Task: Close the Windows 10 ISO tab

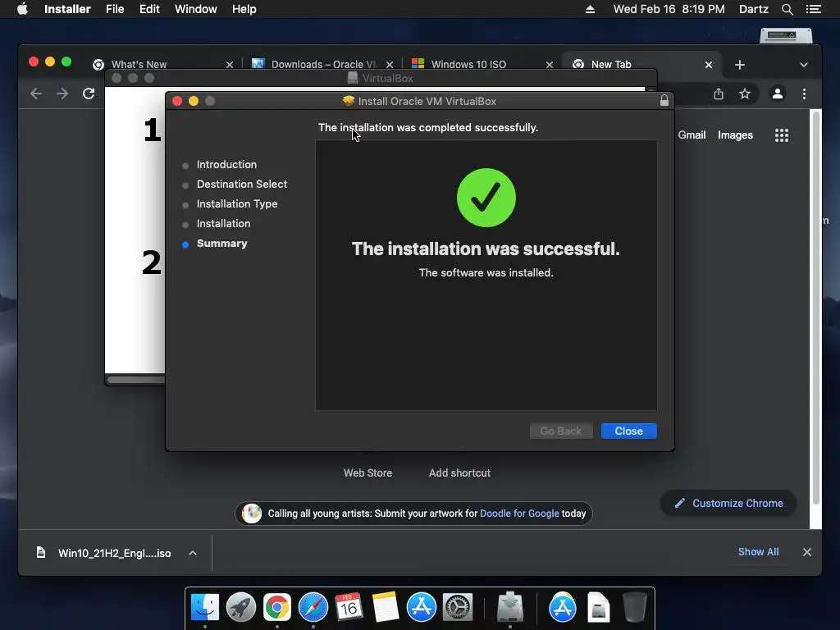Action: (x=549, y=64)
